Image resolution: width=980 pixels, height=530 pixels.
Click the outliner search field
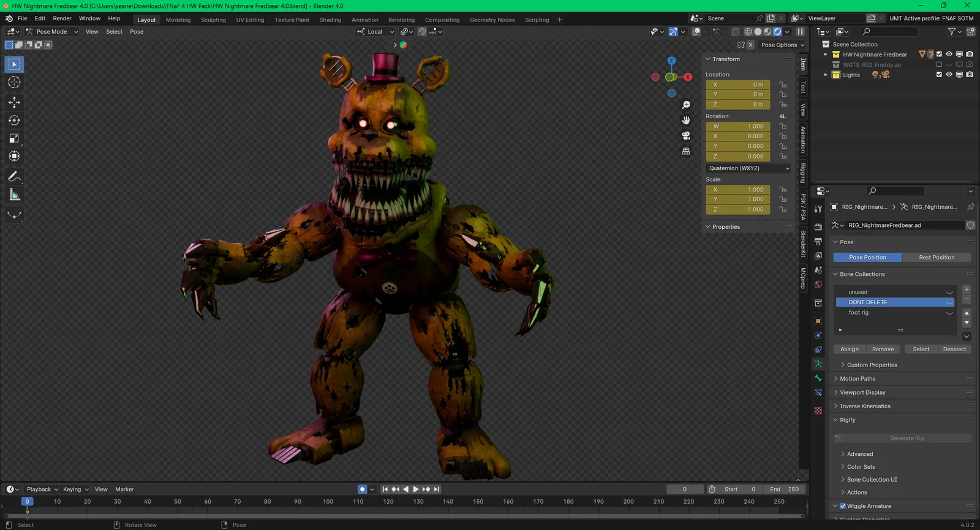tap(889, 32)
